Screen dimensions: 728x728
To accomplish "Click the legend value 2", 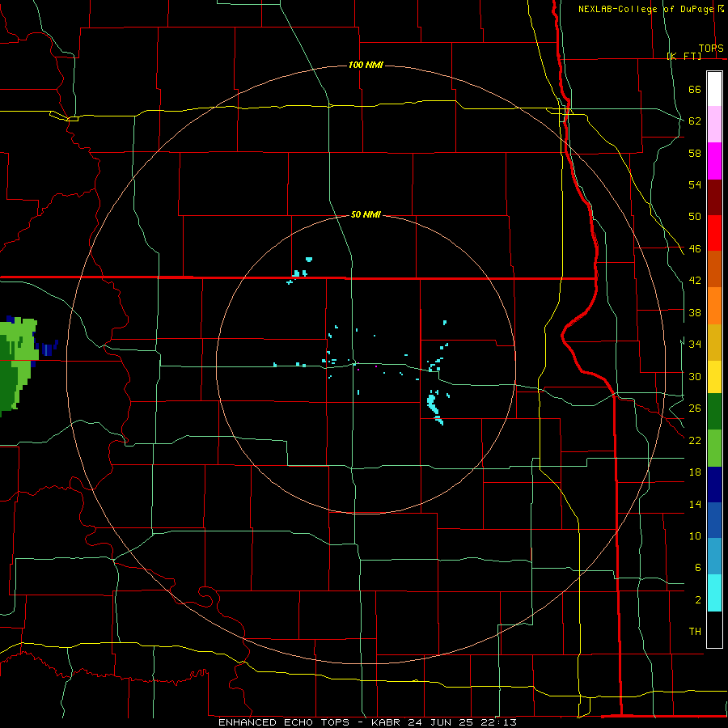I will coord(697,600).
